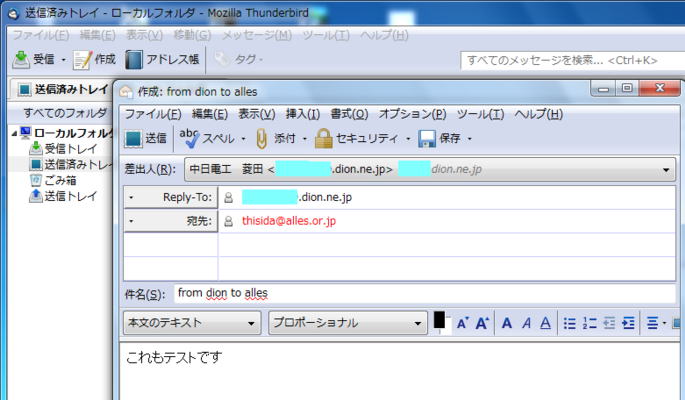Open compose window ツール(T) menu

(x=480, y=114)
